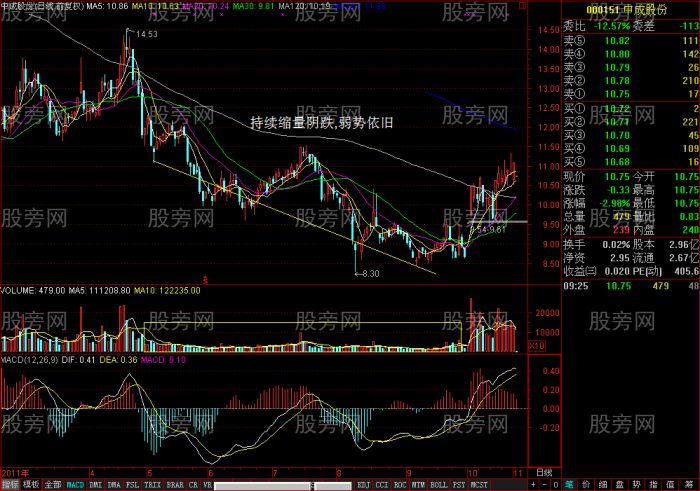Switch to the KDJ indicator

[363, 485]
